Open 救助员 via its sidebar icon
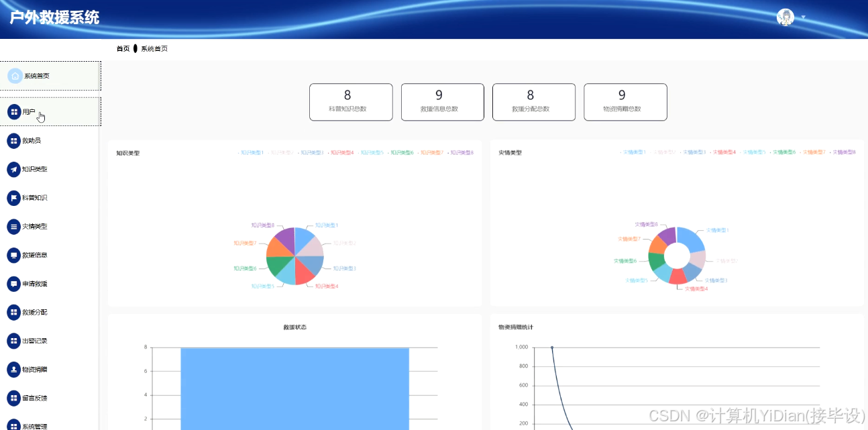 [x=15, y=140]
